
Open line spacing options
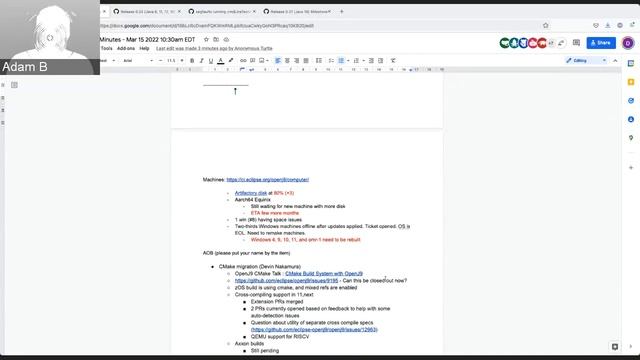click(319, 60)
